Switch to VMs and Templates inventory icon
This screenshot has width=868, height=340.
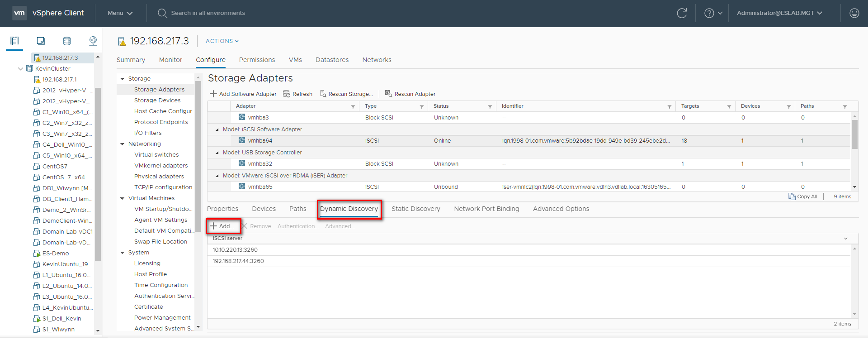pos(41,41)
